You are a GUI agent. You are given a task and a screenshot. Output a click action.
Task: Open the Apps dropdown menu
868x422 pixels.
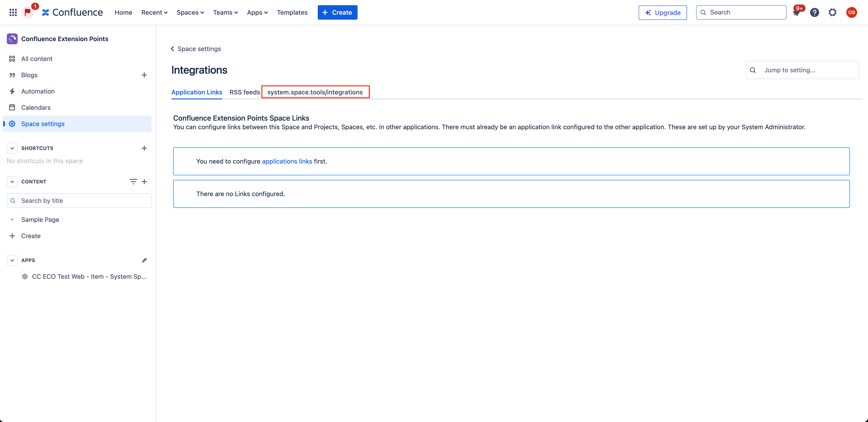pos(257,12)
